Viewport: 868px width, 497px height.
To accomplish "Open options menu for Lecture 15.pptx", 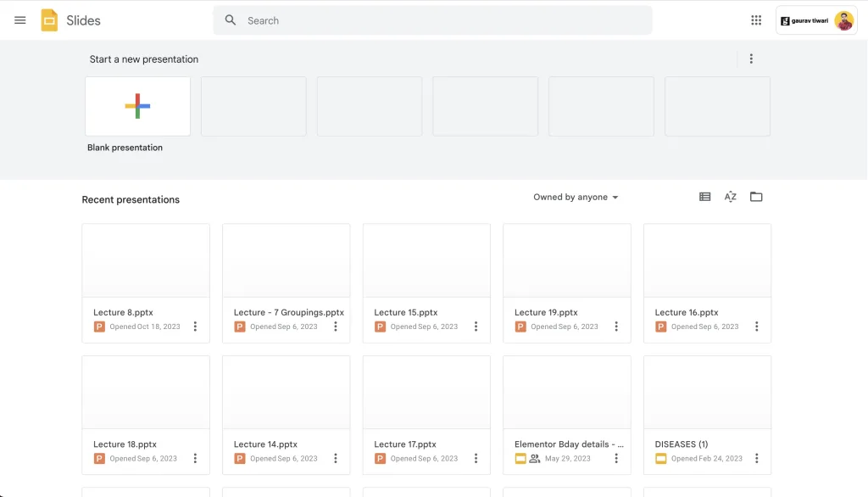I will (476, 326).
